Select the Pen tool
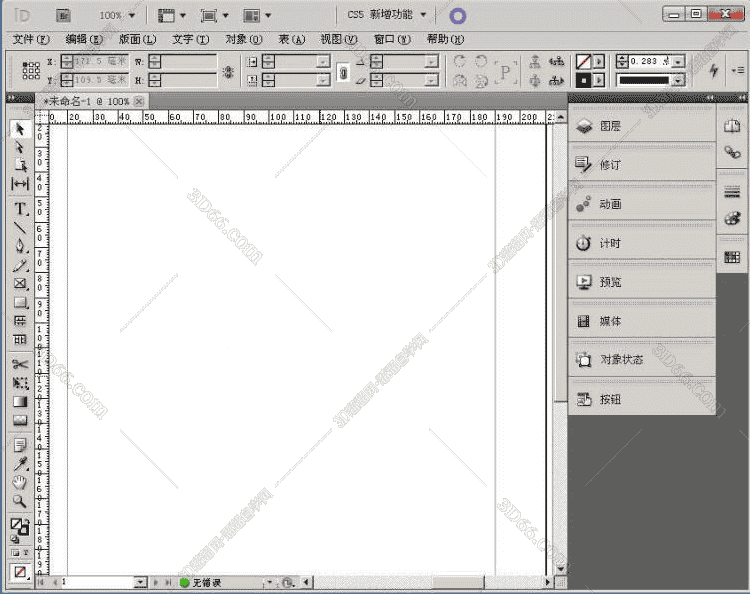 pyautogui.click(x=20, y=246)
